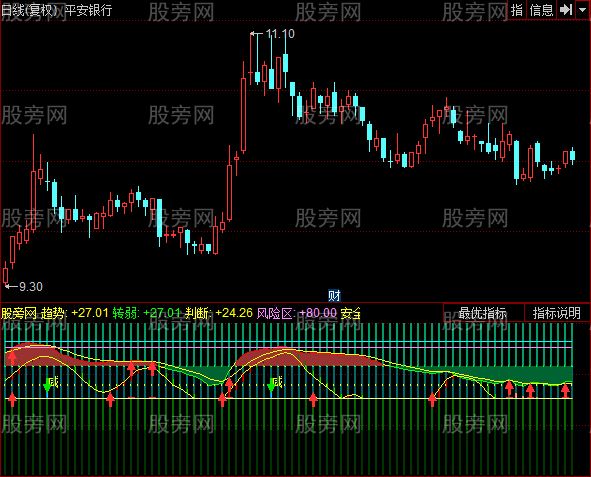
Task: Select the 9.30 low price label
Action: pyautogui.click(x=31, y=287)
